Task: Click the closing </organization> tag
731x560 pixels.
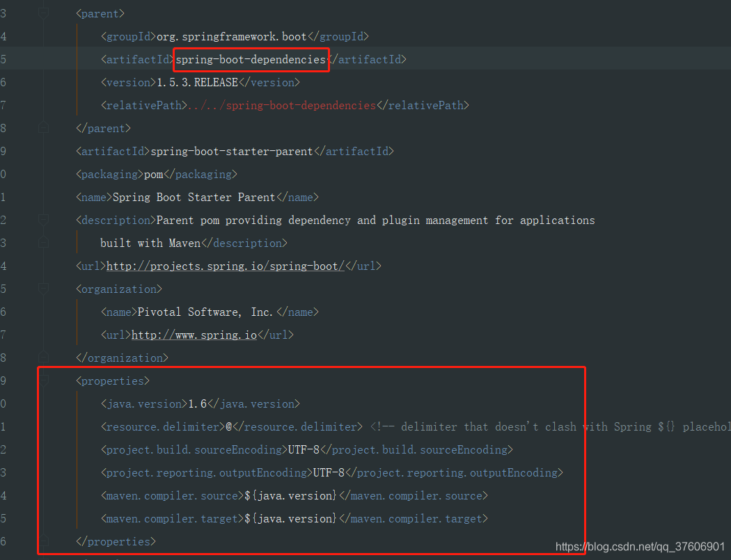Action: tap(122, 358)
